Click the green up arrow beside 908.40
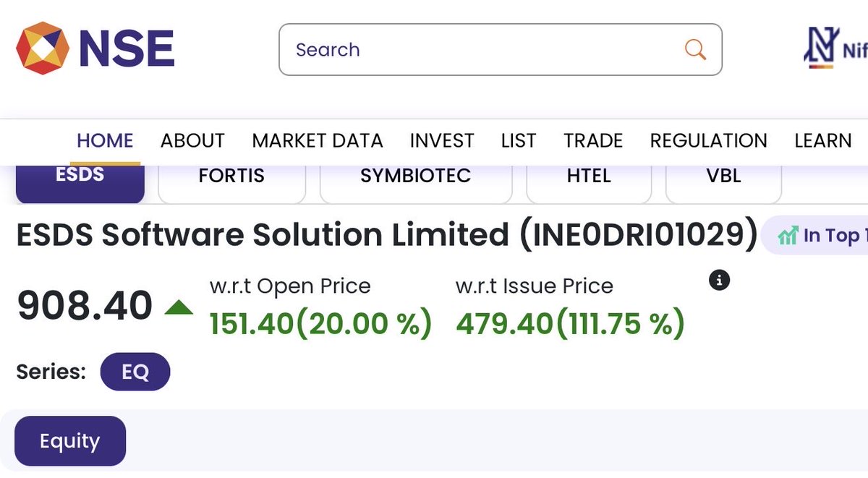The width and height of the screenshot is (868, 478). (179, 307)
